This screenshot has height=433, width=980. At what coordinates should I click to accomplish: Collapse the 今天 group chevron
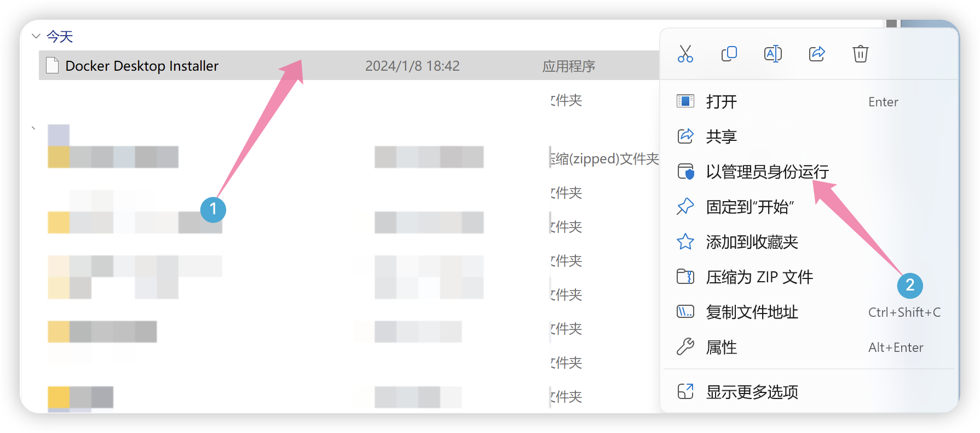coord(36,36)
